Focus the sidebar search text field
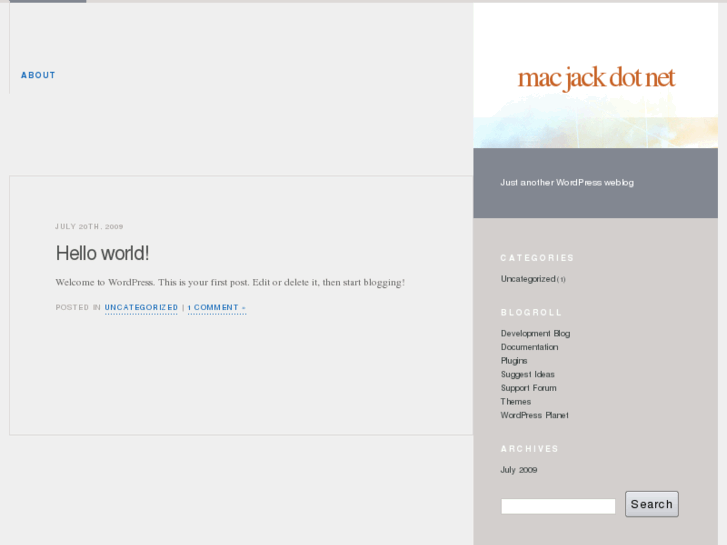The height and width of the screenshot is (545, 727). pos(558,506)
